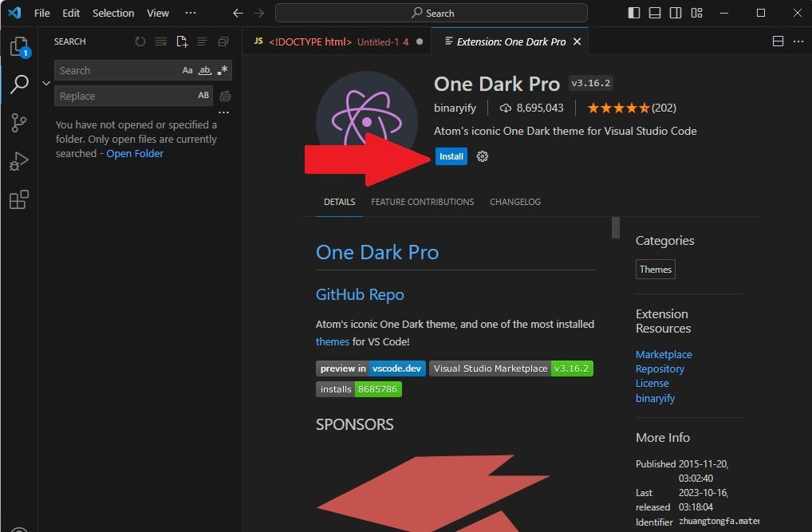
Task: Enable regular expression search
Action: coord(223,70)
